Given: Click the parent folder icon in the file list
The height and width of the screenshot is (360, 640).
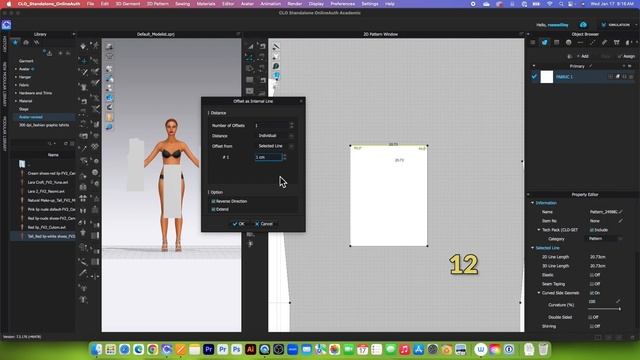Looking at the screenshot, I should (22, 164).
